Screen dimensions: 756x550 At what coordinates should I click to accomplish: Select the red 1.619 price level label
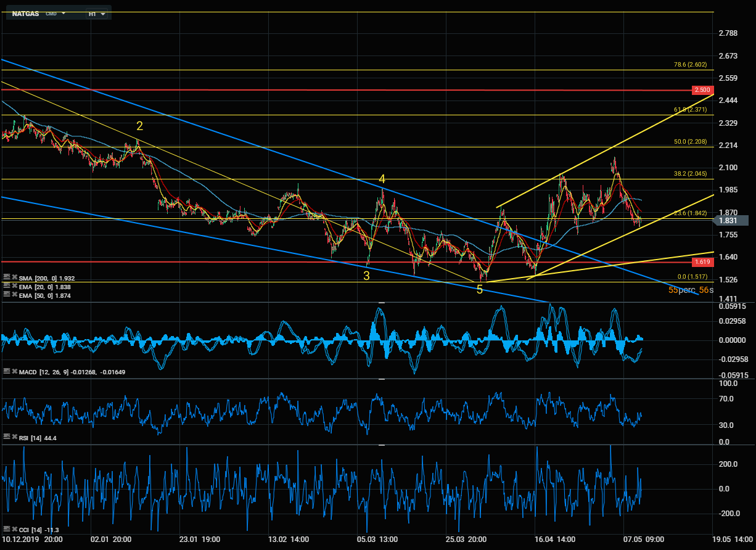coord(702,262)
